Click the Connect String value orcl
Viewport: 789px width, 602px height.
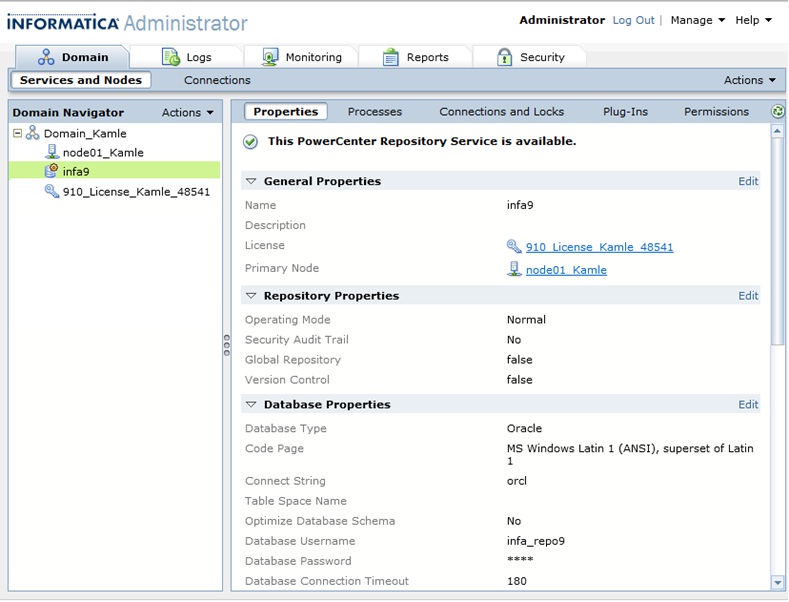(x=516, y=481)
